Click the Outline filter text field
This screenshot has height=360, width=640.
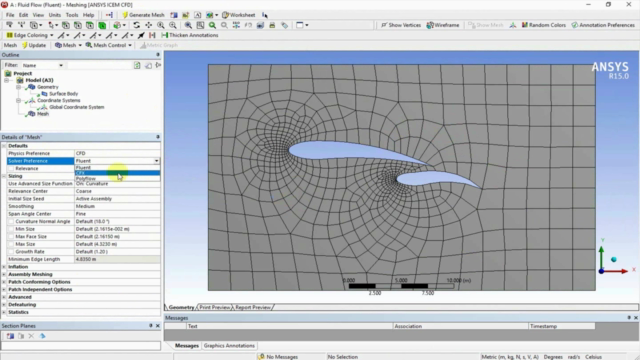click(x=100, y=65)
